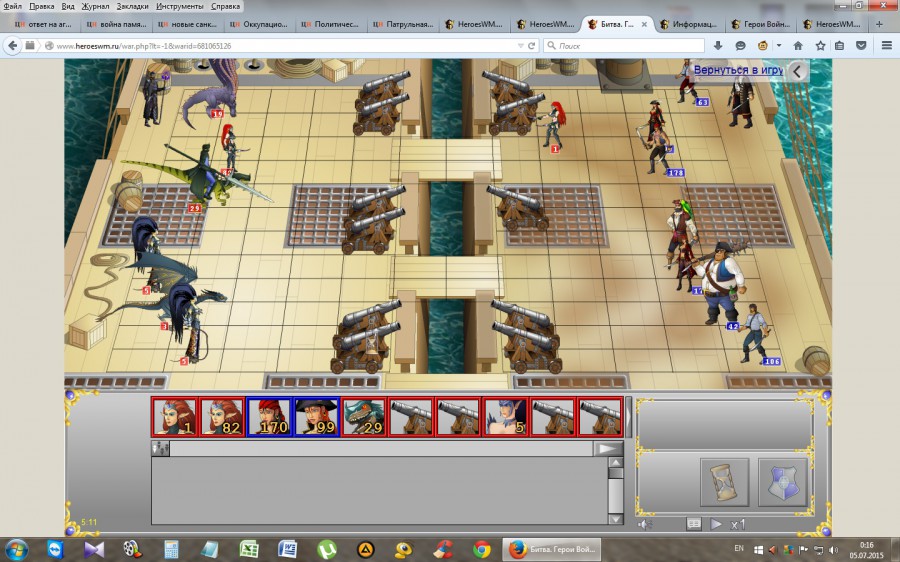Open the Файл menu
This screenshot has width=900, height=562.
click(x=13, y=6)
